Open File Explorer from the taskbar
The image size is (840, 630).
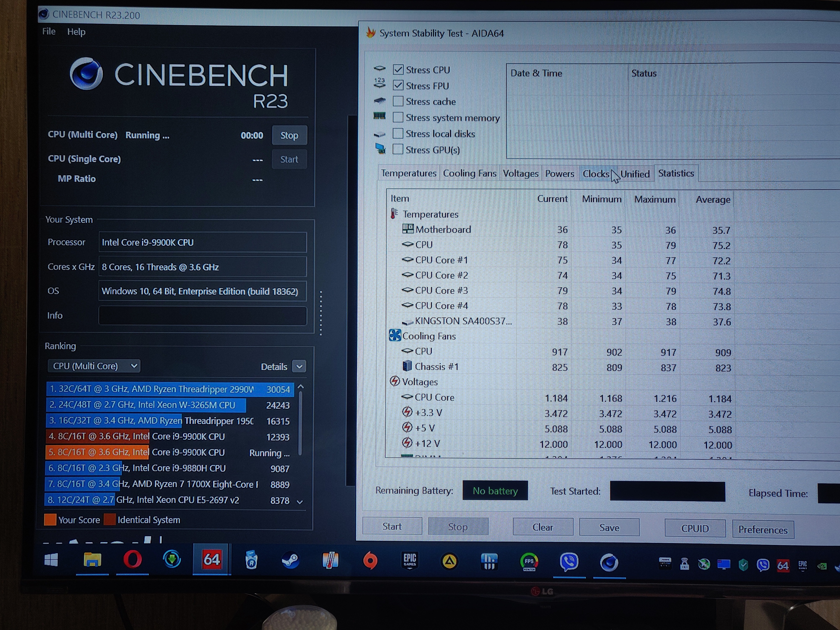pyautogui.click(x=92, y=560)
